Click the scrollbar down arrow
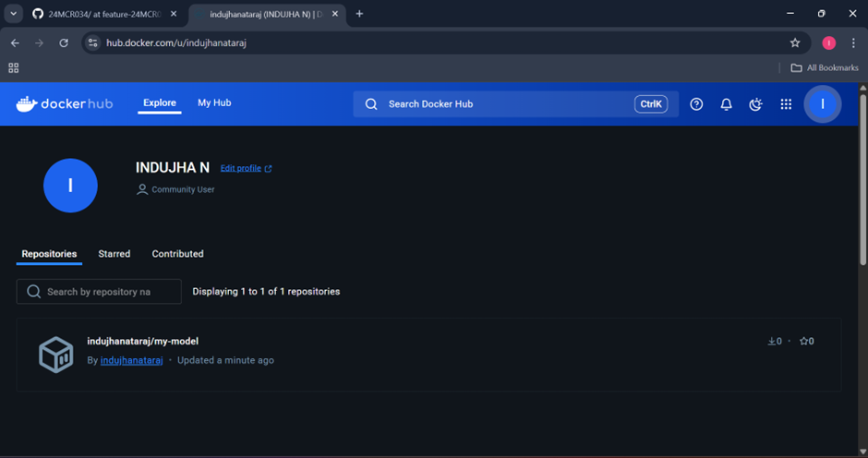The image size is (868, 458). [862, 452]
